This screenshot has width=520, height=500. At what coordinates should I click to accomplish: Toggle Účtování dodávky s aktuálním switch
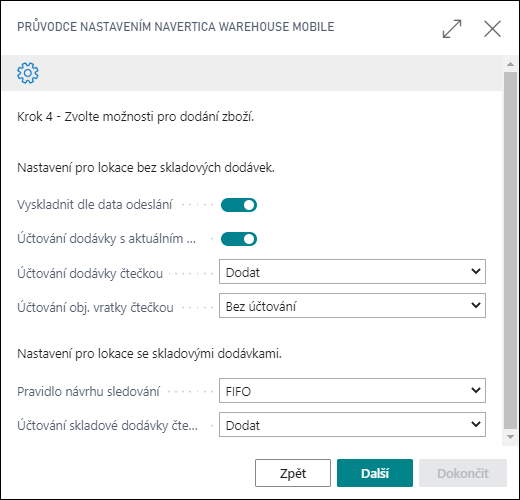239,239
